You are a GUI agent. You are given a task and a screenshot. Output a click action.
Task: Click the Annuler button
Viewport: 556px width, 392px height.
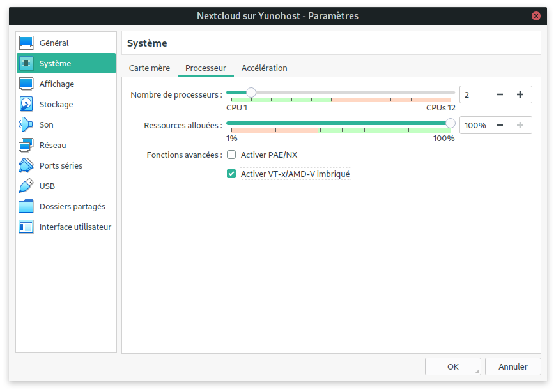click(513, 366)
